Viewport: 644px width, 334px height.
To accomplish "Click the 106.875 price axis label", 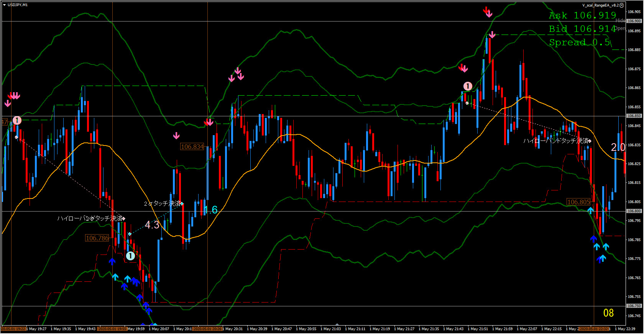I will pos(634,69).
